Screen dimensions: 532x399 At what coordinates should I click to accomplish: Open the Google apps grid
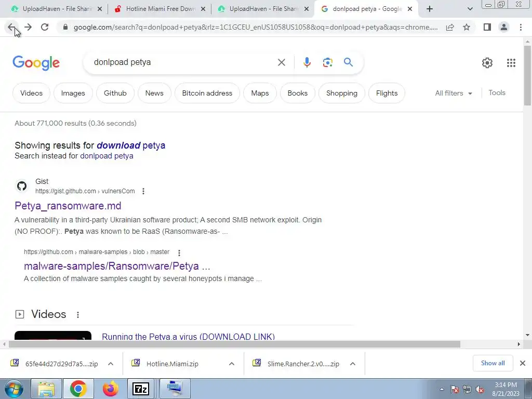[x=511, y=63]
